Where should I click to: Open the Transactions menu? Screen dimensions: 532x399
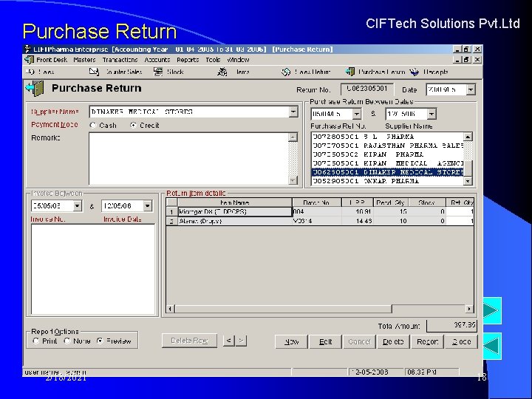[120, 60]
